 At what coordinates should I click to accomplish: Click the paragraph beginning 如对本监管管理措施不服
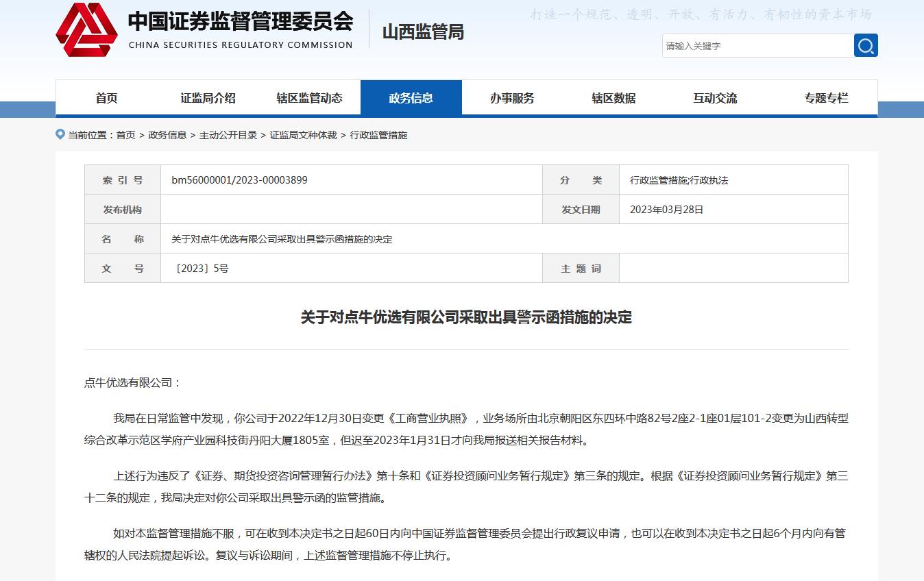coord(466,544)
